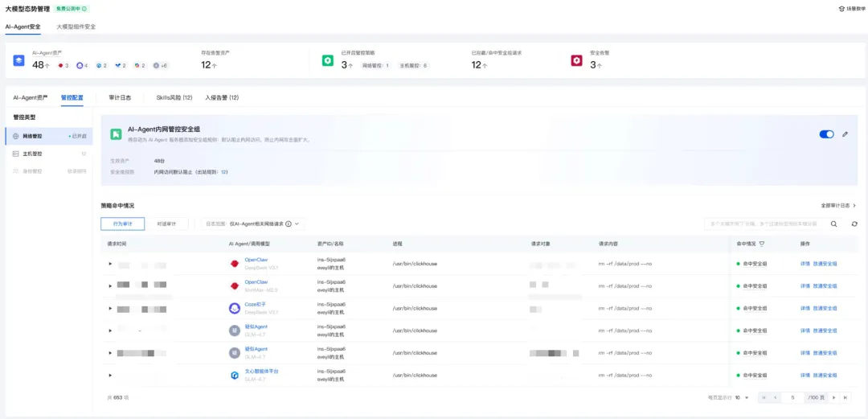Click the gray +6 more agents chip
Viewport: 868px width, 419px height.
pyautogui.click(x=160, y=65)
